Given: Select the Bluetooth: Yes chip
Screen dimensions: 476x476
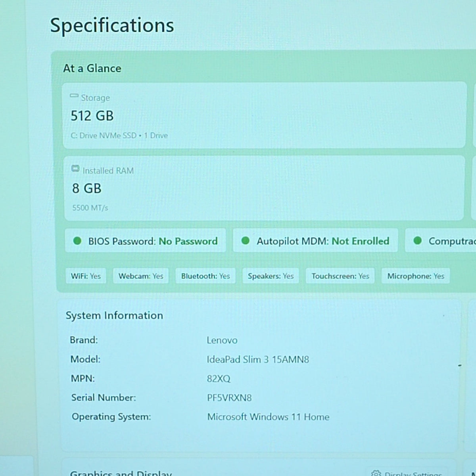Looking at the screenshot, I should point(205,276).
